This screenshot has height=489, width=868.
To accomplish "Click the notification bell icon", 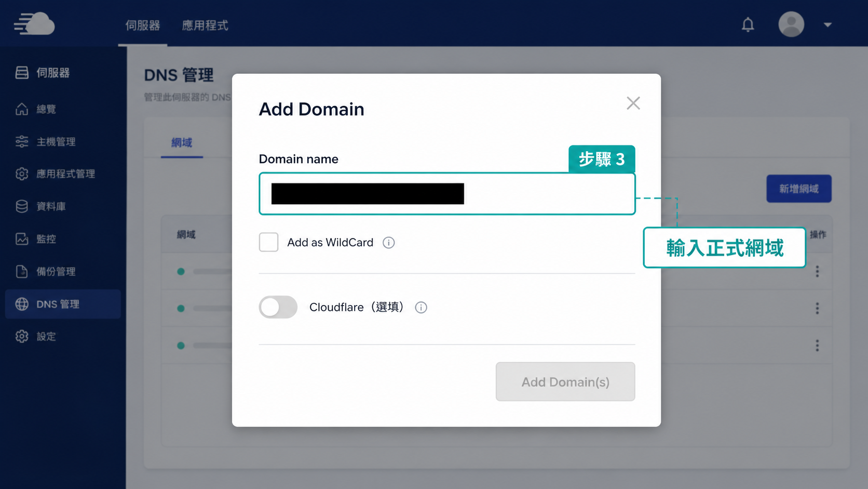I will point(748,24).
